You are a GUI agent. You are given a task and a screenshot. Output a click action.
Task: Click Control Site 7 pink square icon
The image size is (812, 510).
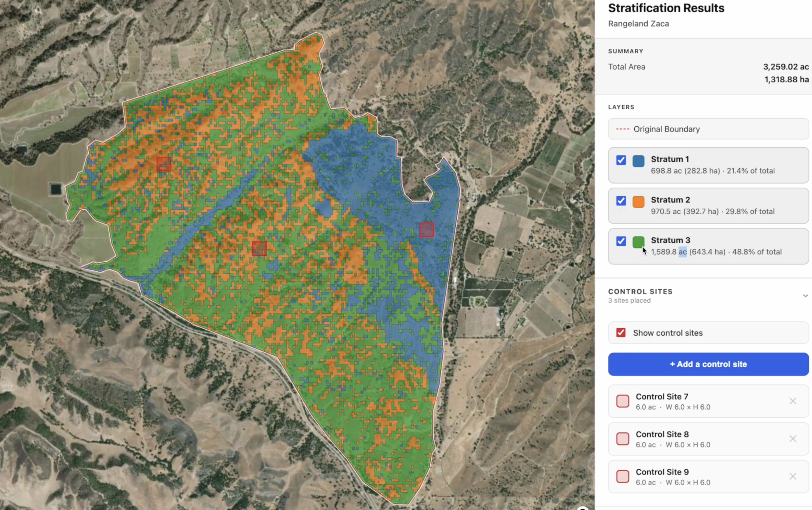click(x=622, y=401)
